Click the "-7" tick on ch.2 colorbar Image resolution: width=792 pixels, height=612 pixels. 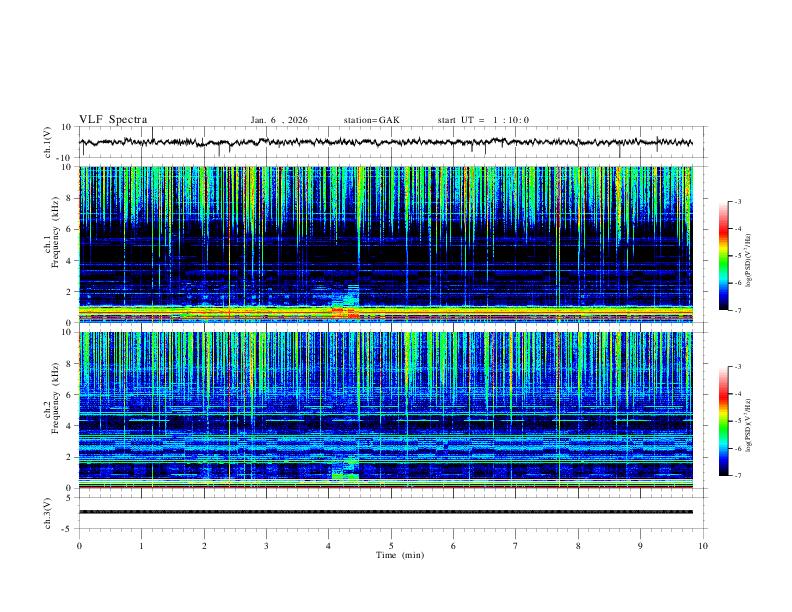[738, 476]
